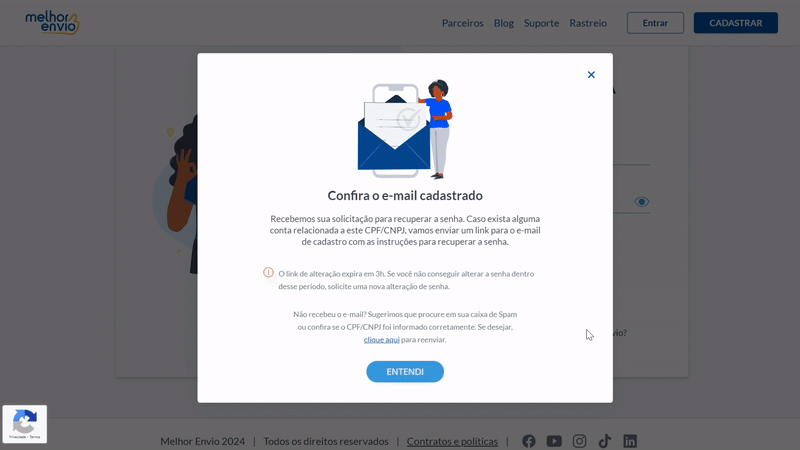The image size is (800, 450).
Task: Click the orange expiry warning icon
Action: [x=268, y=272]
